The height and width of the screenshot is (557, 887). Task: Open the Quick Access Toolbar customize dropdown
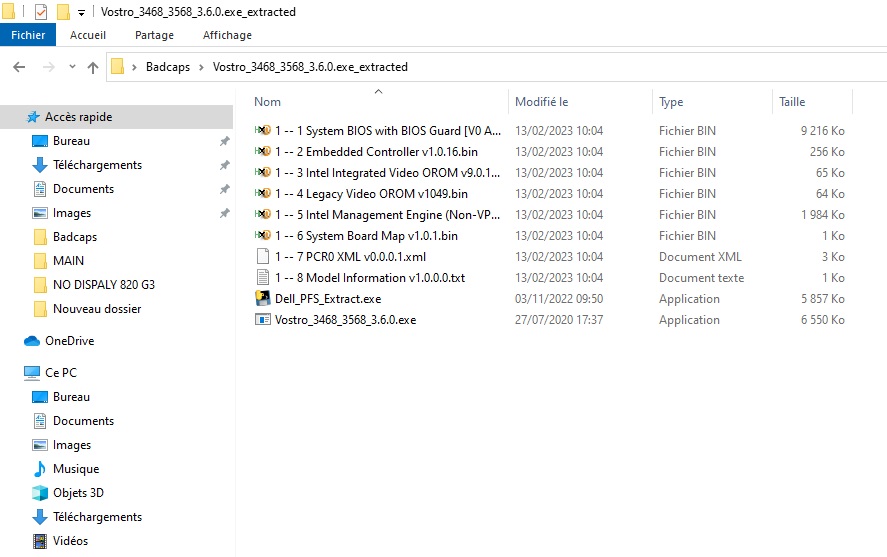tap(81, 12)
